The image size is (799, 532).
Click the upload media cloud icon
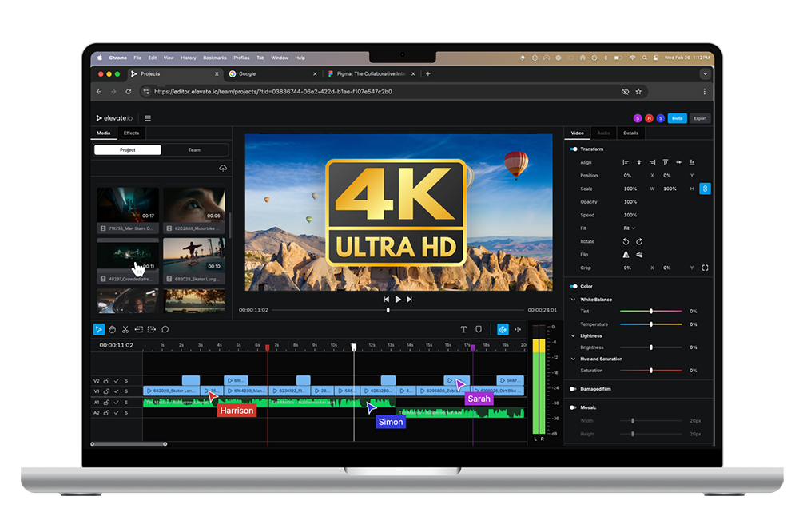(222, 169)
